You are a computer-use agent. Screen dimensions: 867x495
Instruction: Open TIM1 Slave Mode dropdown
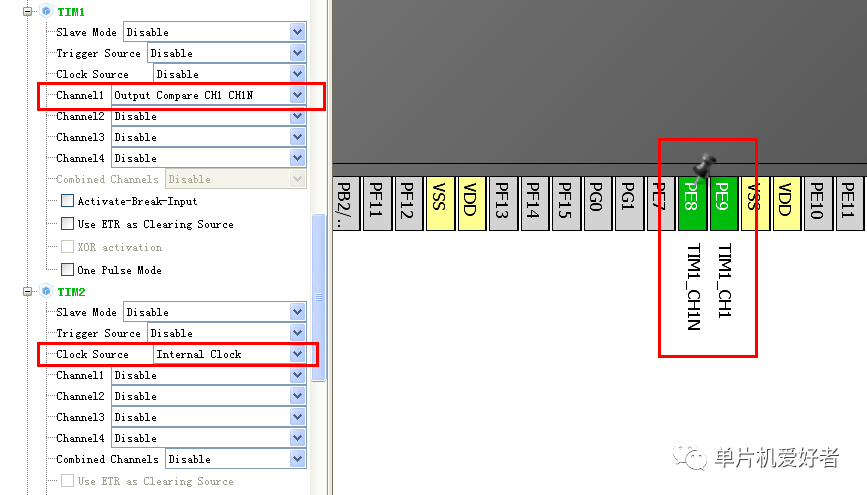(215, 32)
